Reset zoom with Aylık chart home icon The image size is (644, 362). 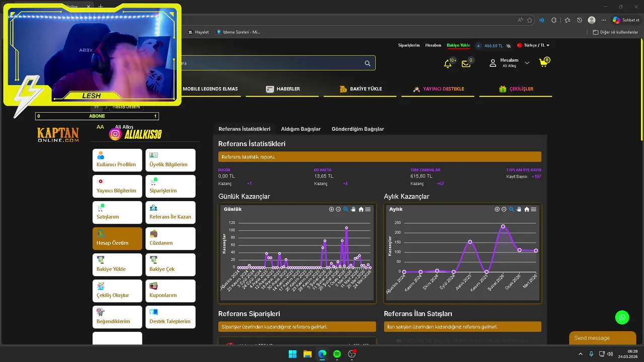pos(526,209)
